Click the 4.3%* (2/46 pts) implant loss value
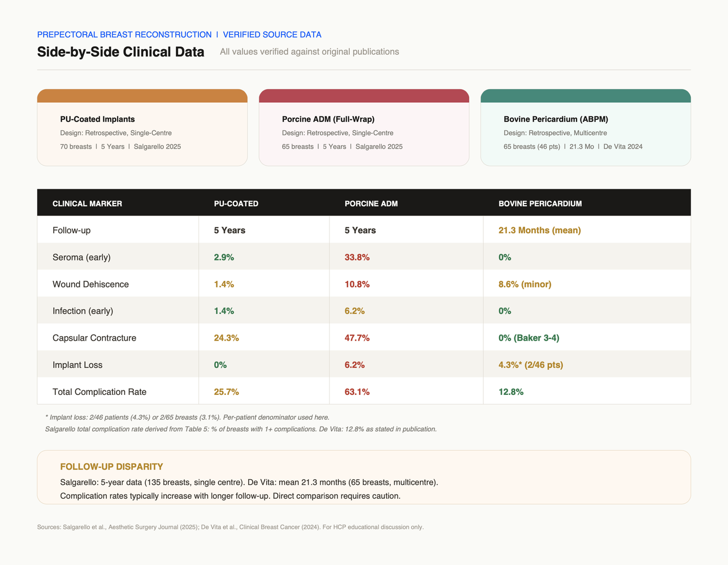This screenshot has height=565, width=728. [x=531, y=365]
